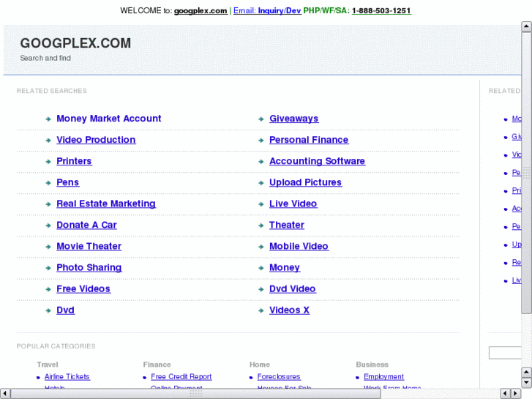This screenshot has height=399, width=532.
Task: Select the Personal Finance link
Action: coord(309,140)
